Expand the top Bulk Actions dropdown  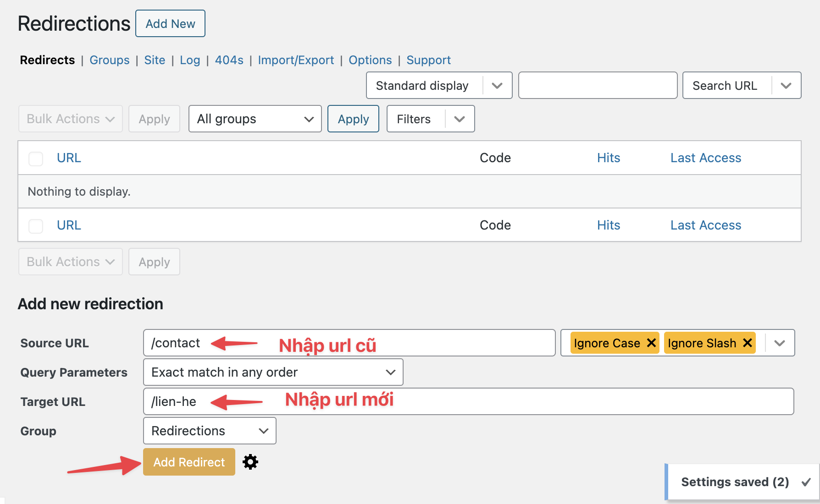pyautogui.click(x=71, y=119)
